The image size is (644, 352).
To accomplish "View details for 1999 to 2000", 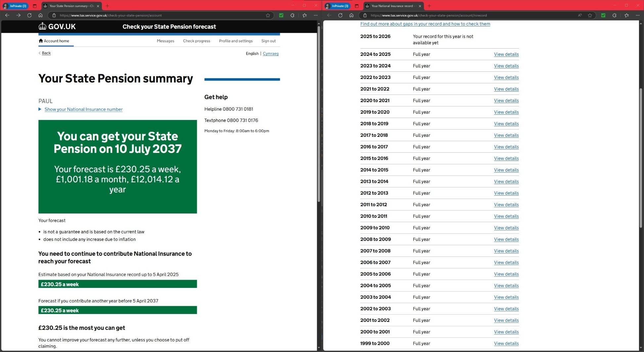I will [506, 343].
